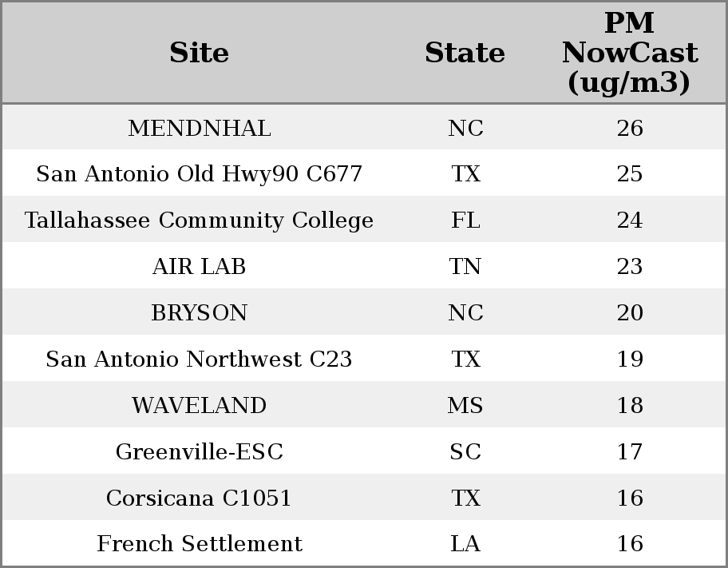Click the BRYSON site name
The width and height of the screenshot is (728, 568).
coord(199,313)
